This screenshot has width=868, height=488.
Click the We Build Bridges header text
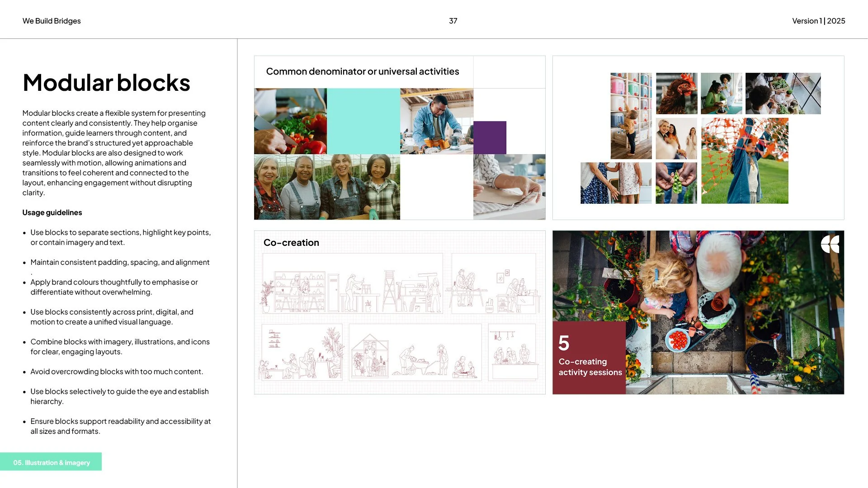(x=52, y=21)
